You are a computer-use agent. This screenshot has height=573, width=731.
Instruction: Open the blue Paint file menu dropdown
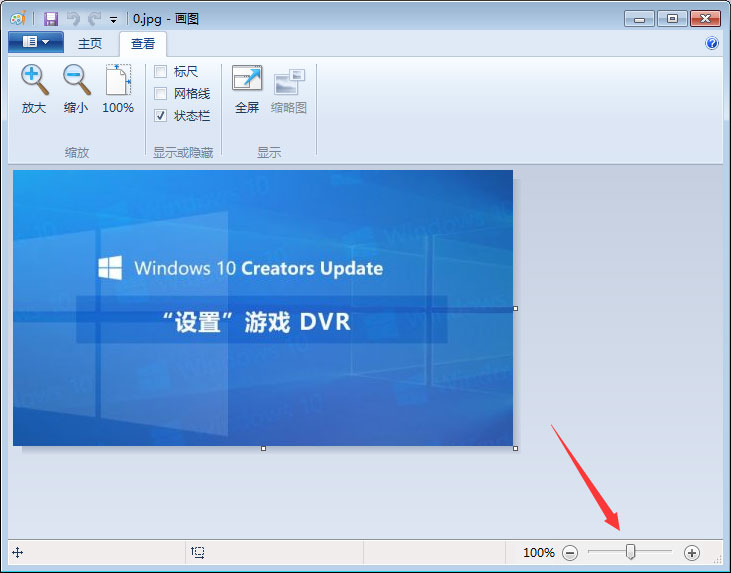tap(35, 42)
